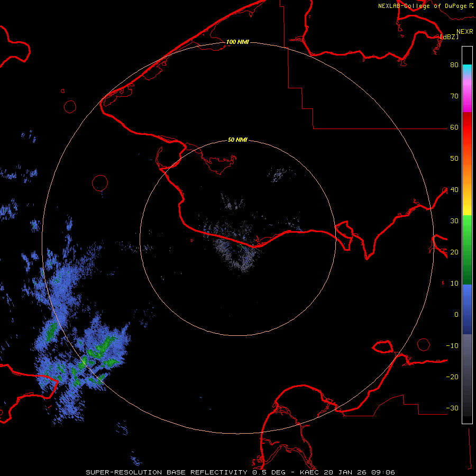Click the 100 NMI range ring label
The width and height of the screenshot is (476, 476).
(x=237, y=42)
